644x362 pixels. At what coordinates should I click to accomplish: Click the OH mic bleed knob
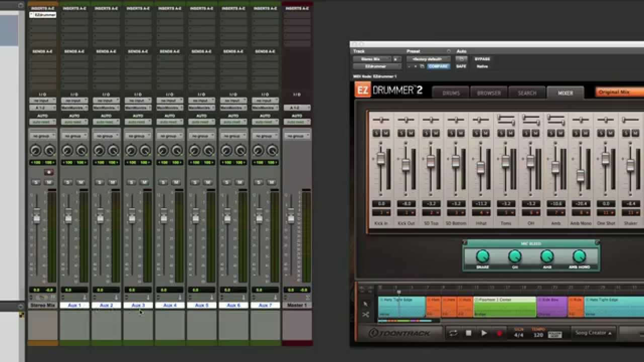pyautogui.click(x=515, y=256)
